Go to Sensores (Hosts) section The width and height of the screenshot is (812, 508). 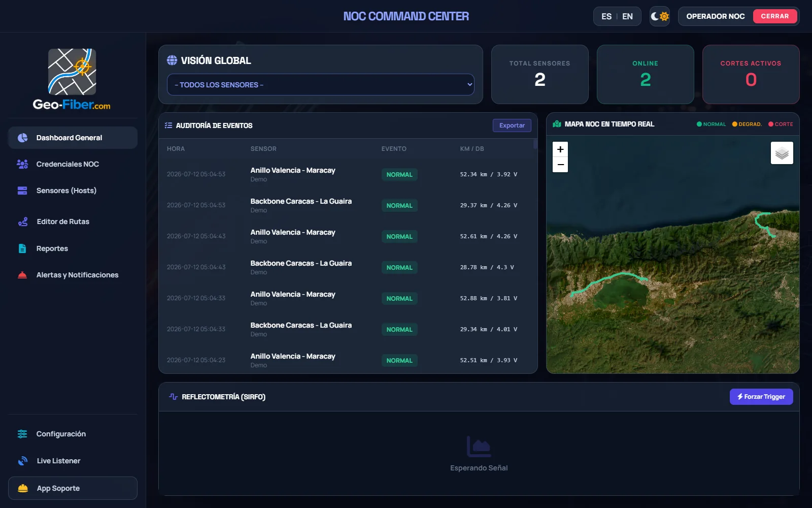point(73,190)
